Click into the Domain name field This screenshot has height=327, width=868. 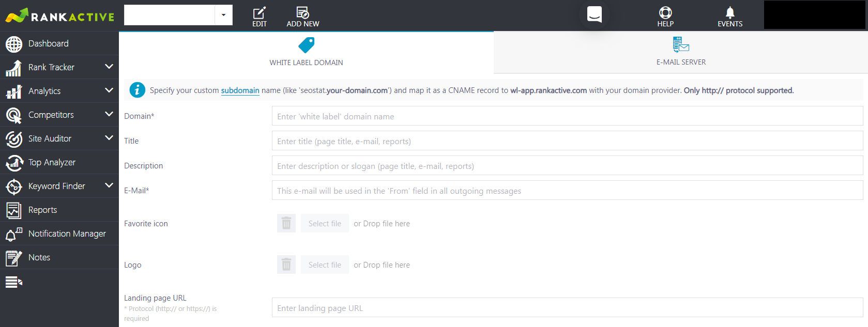567,116
